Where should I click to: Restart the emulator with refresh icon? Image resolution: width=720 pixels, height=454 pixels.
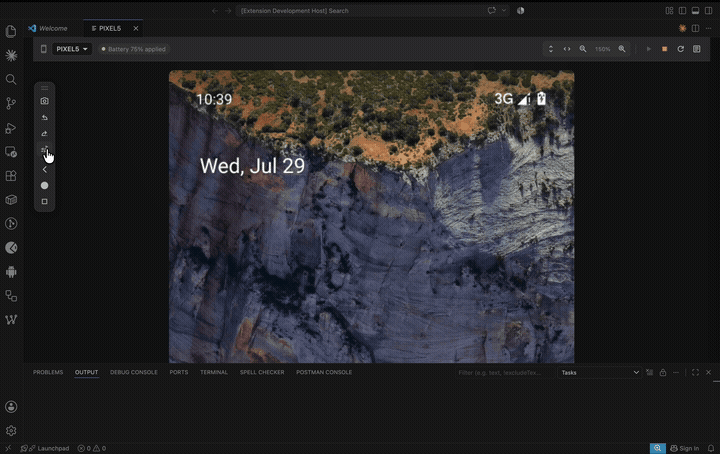pos(681,49)
